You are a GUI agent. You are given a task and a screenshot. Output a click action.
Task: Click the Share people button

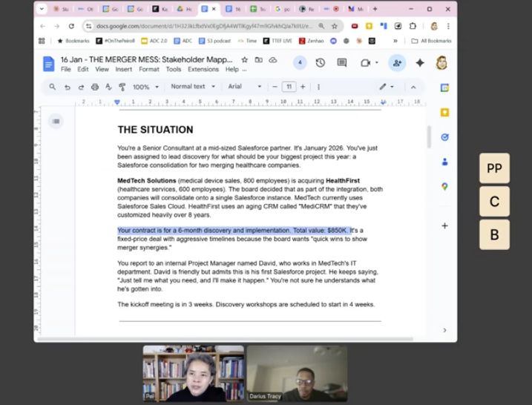(397, 63)
